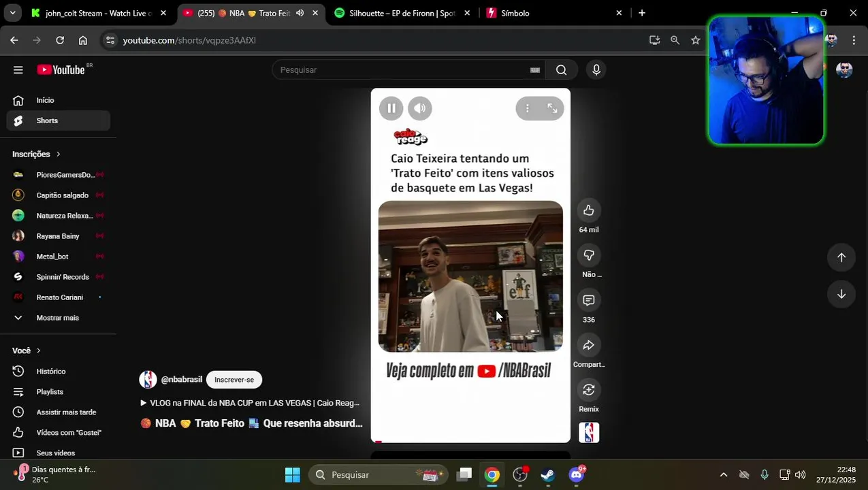The image size is (868, 490).
Task: Open the Chrome tab search dropdown
Action: [x=12, y=13]
